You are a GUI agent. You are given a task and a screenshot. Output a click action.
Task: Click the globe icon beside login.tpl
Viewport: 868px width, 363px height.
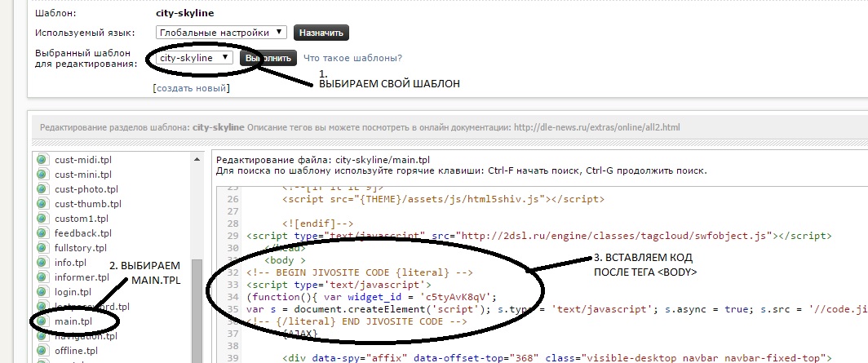point(42,291)
